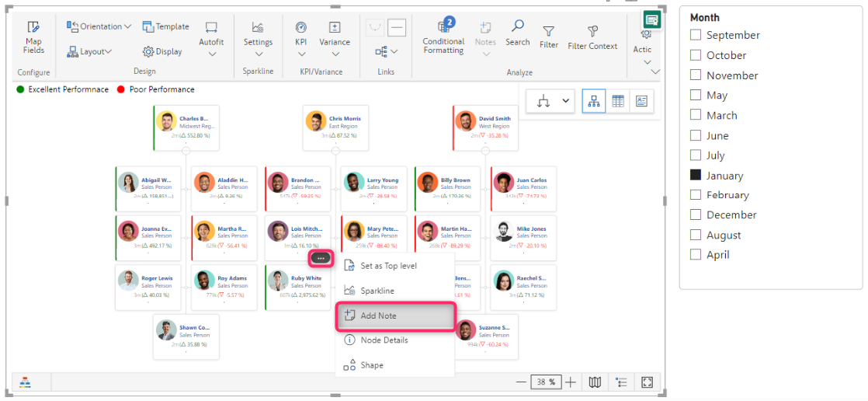Image resolution: width=868 pixels, height=401 pixels.
Task: Check the September month checkbox
Action: coord(696,35)
